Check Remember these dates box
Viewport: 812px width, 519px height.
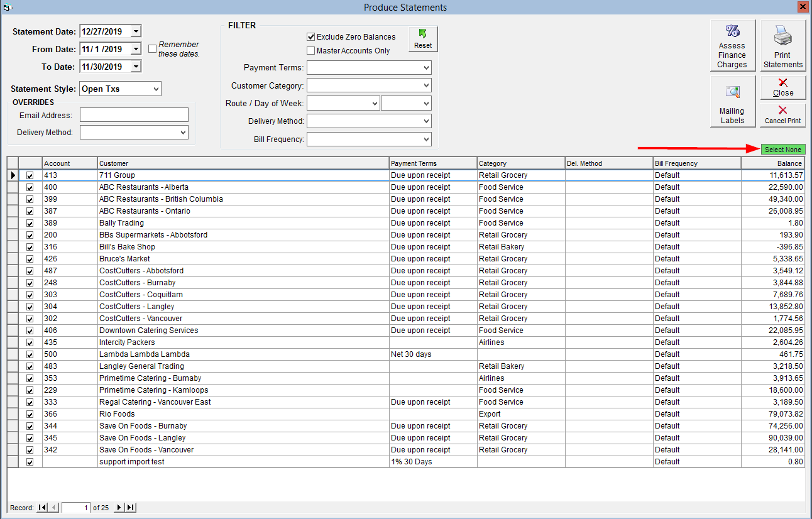(152, 48)
